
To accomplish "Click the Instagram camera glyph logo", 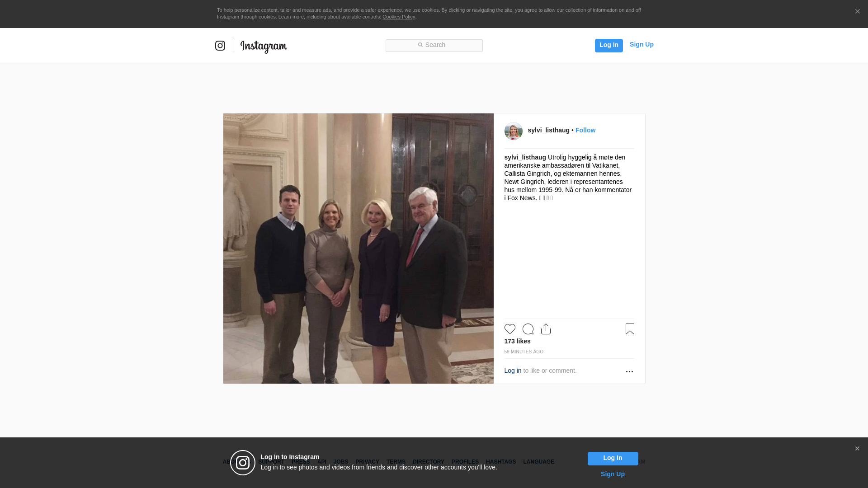I will point(220,46).
